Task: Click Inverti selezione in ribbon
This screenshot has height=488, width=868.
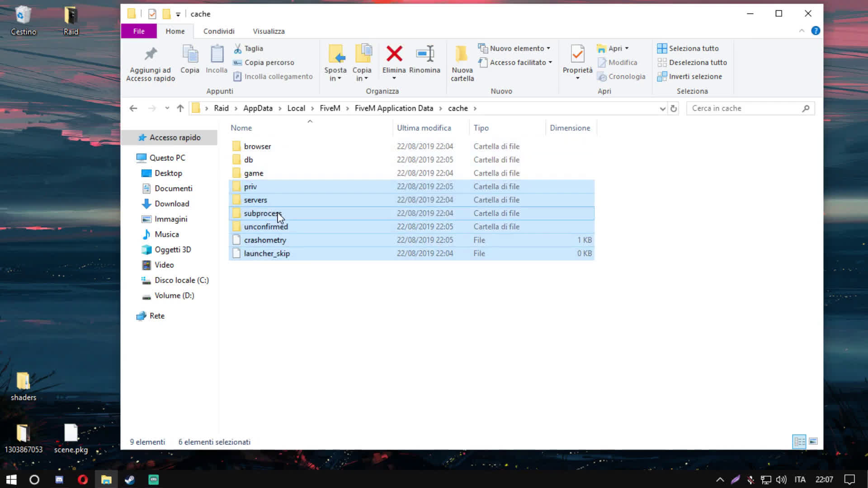Action: pos(689,76)
